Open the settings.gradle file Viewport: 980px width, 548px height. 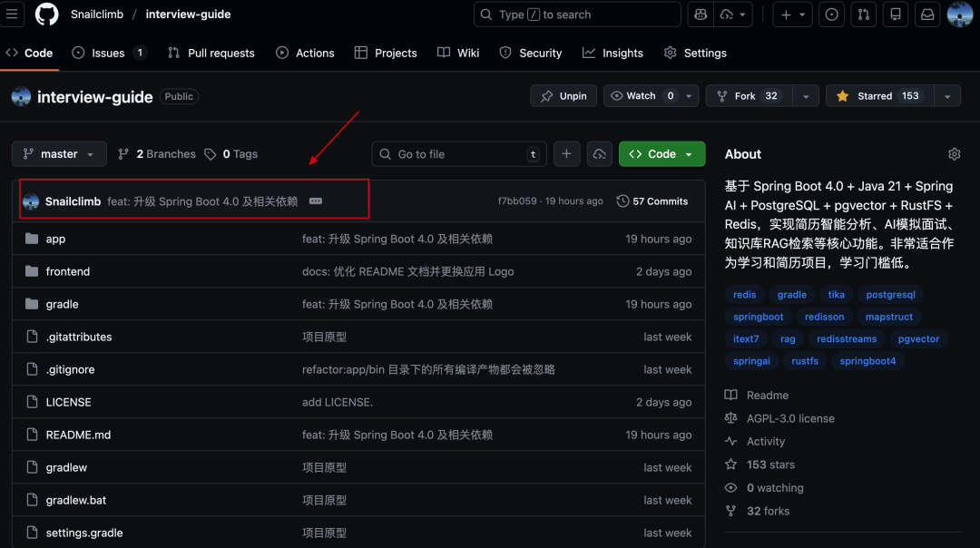click(x=84, y=533)
